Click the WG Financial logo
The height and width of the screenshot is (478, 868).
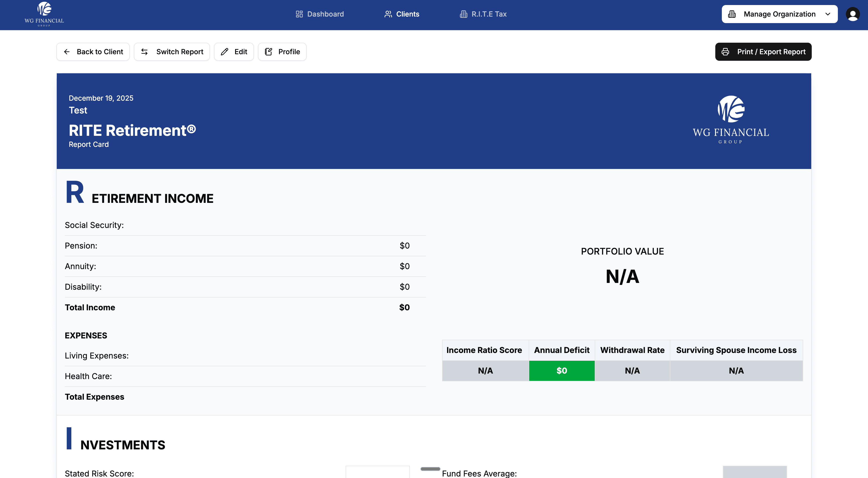coord(44,14)
